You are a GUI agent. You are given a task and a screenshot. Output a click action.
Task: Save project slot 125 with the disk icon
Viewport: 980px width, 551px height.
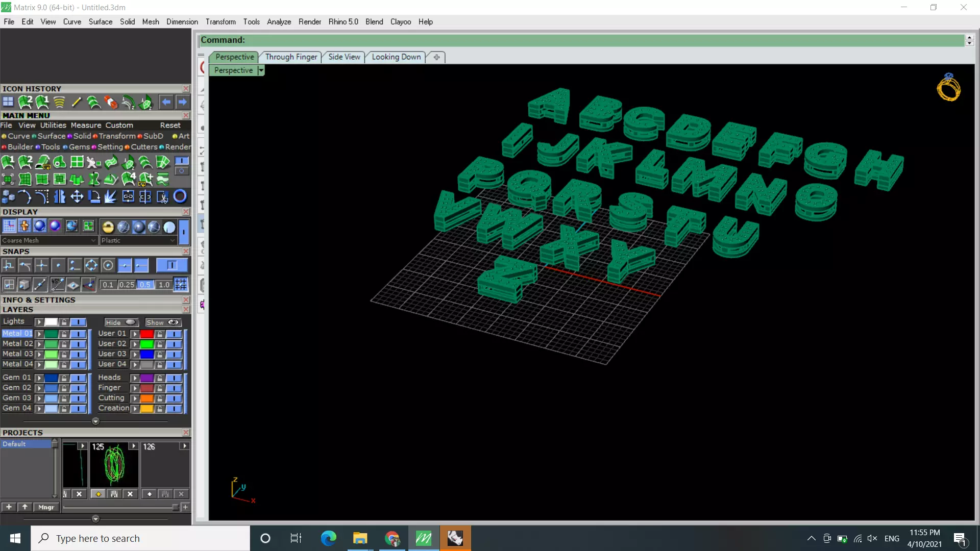(x=114, y=494)
